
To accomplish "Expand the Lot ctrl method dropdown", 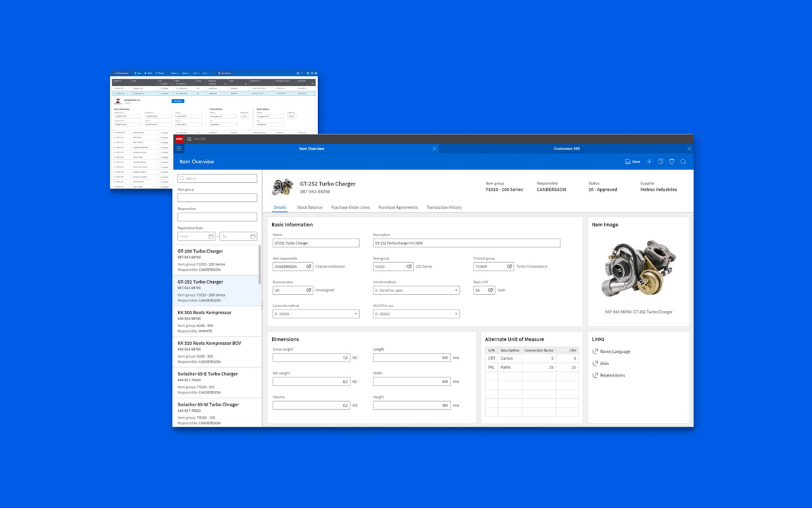I will pos(456,290).
